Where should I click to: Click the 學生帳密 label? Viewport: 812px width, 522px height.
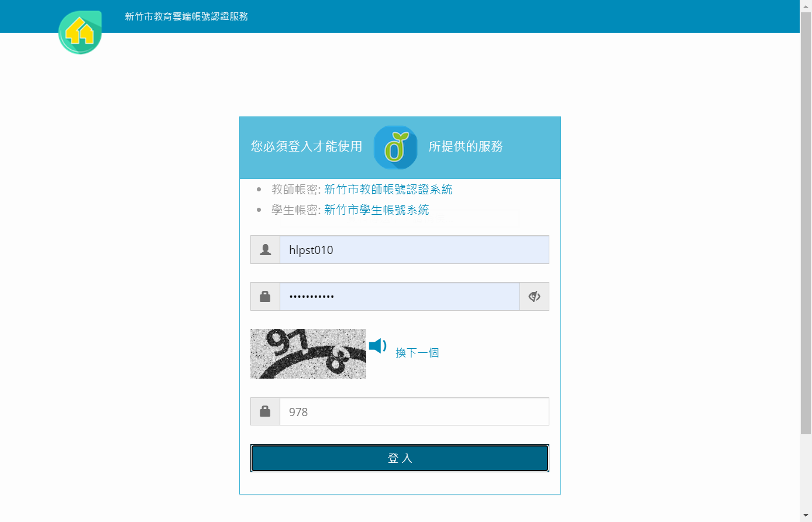pos(295,210)
